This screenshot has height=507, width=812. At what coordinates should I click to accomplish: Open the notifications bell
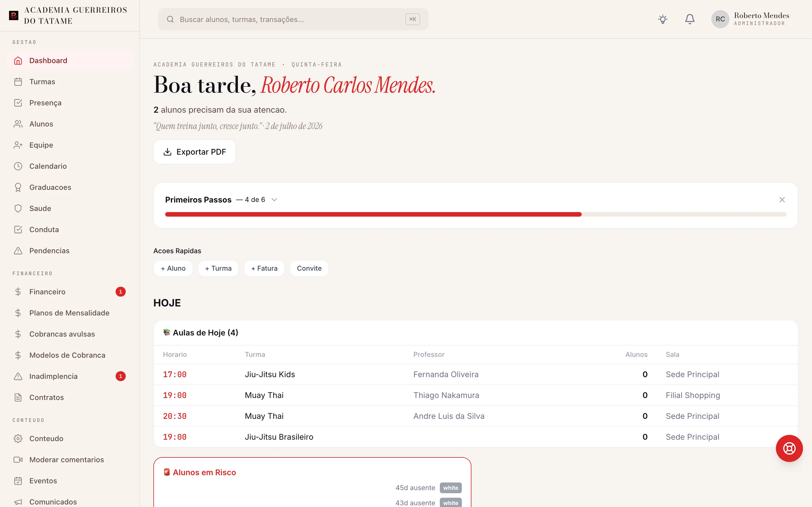pos(690,19)
